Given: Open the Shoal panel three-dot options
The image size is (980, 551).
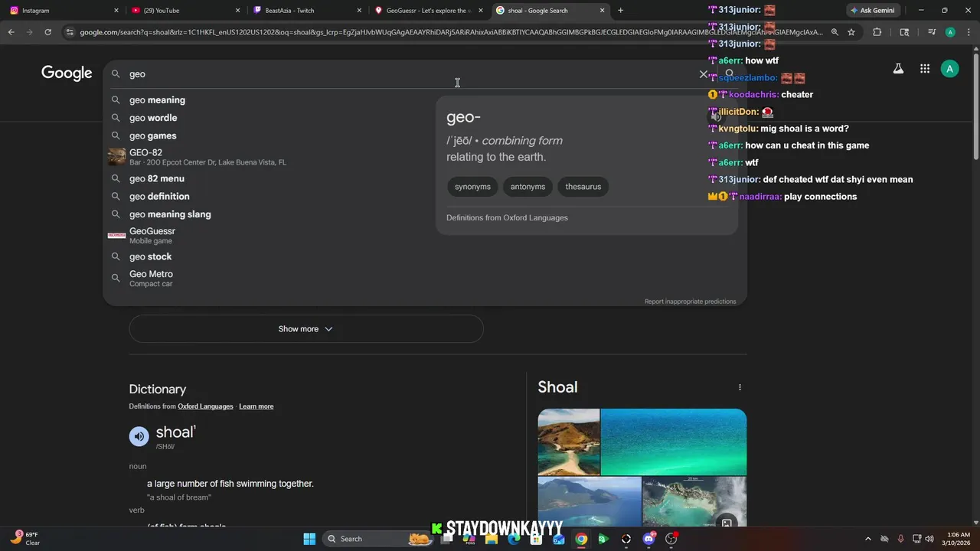Looking at the screenshot, I should 740,387.
